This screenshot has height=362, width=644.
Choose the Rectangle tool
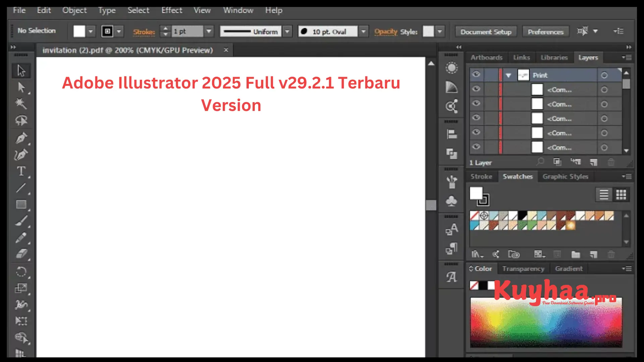coord(21,204)
